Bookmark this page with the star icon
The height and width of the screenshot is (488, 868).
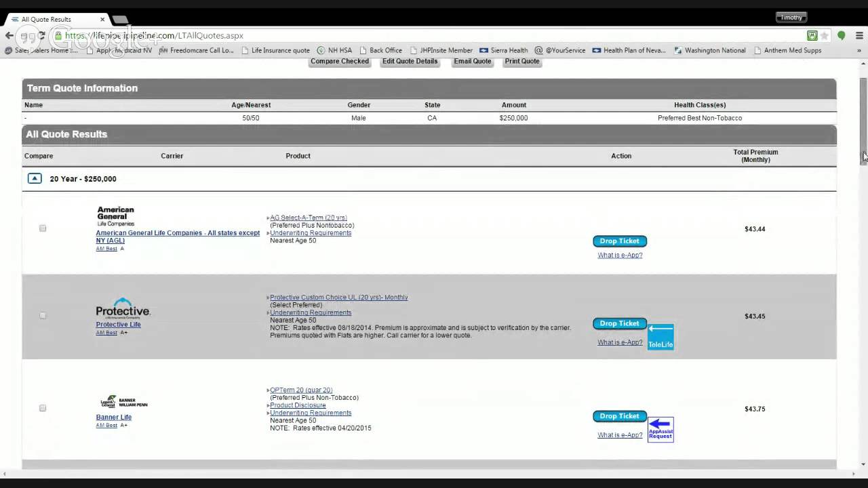coord(825,36)
